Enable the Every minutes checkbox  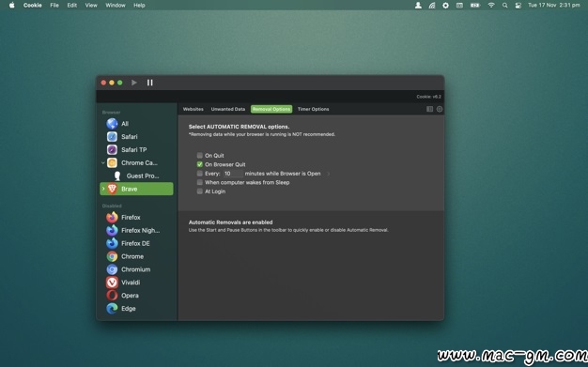[x=200, y=174]
